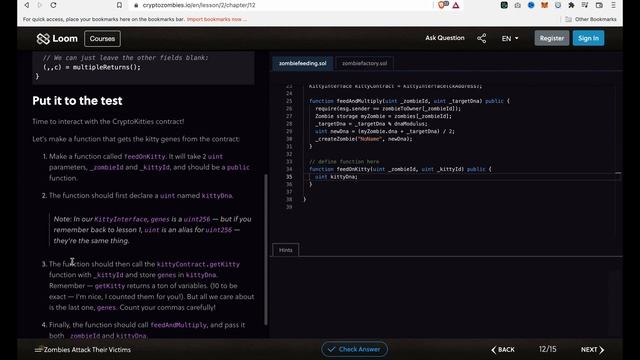This screenshot has height=360, width=640.
Task: Click the function feedOnKitty line in editor
Action: click(x=400, y=169)
